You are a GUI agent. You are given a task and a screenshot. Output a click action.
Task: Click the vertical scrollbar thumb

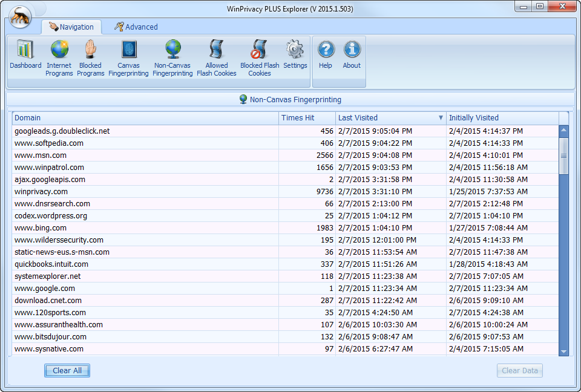[563, 155]
